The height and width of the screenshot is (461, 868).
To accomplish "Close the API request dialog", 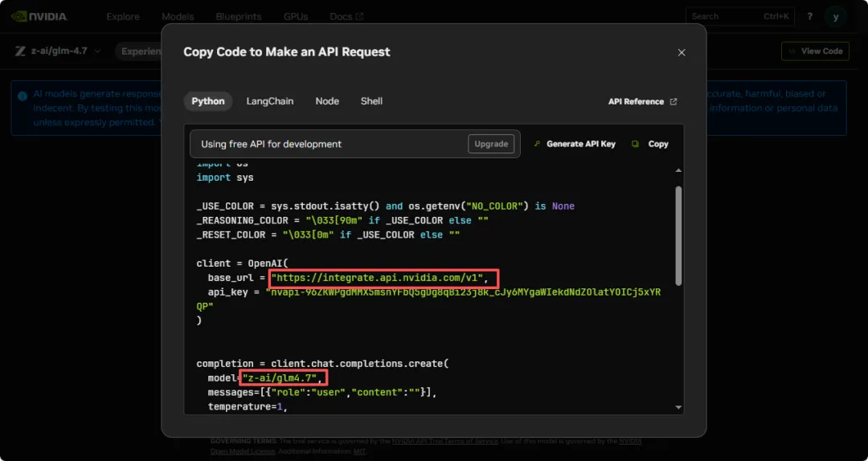I will click(x=682, y=52).
